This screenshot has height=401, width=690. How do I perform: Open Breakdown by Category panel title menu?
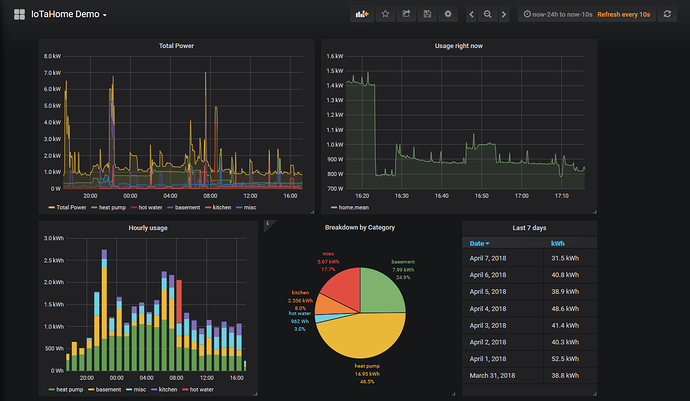point(360,228)
